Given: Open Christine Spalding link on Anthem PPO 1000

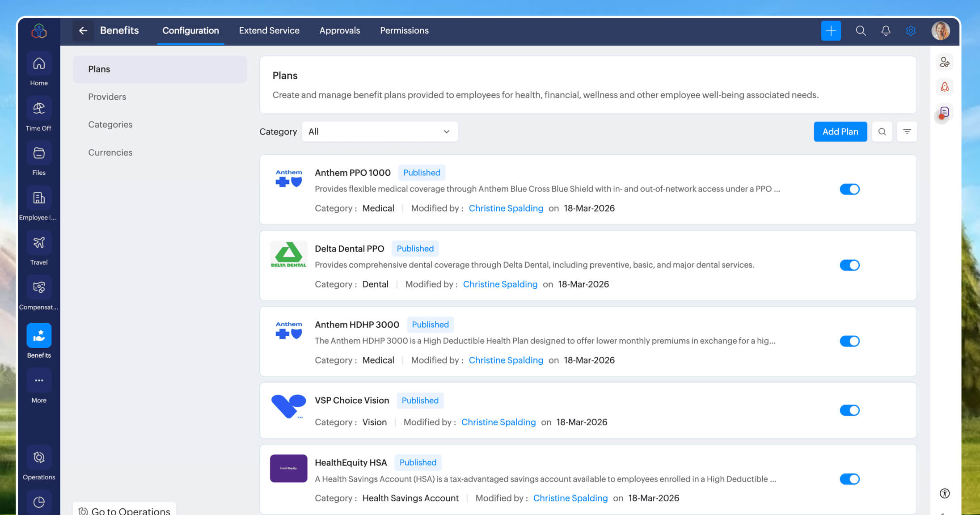Looking at the screenshot, I should [506, 208].
